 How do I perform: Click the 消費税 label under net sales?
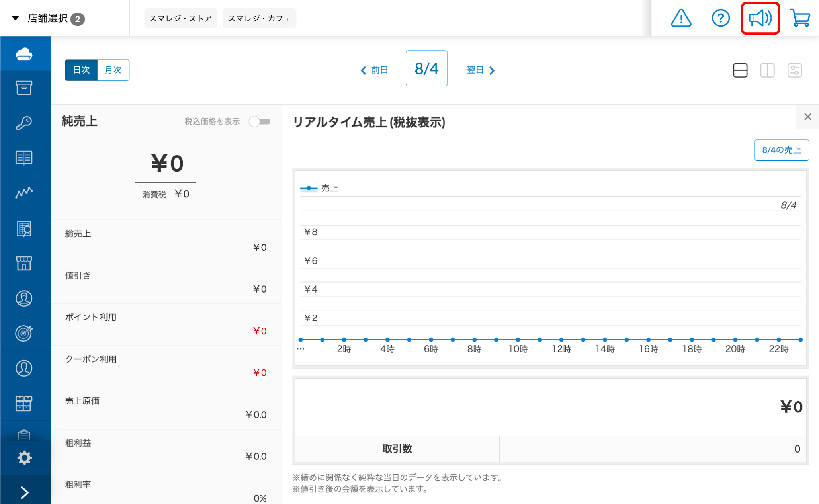pyautogui.click(x=154, y=195)
